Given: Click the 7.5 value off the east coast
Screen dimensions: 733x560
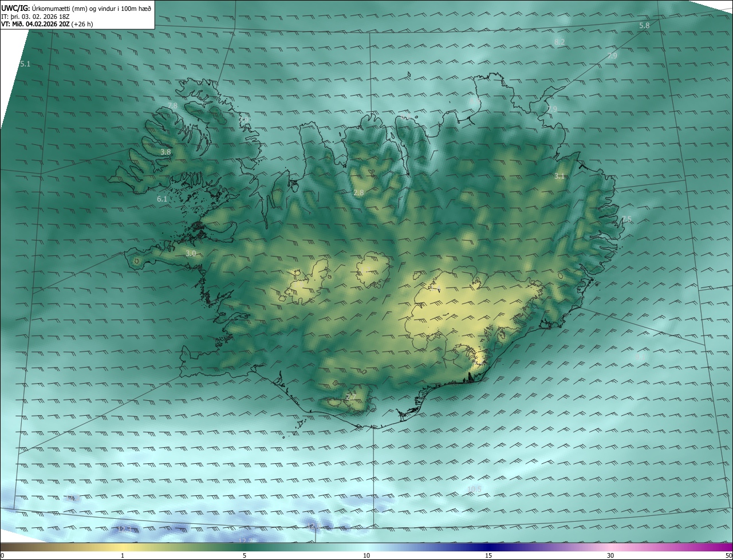Looking at the screenshot, I should [x=626, y=219].
